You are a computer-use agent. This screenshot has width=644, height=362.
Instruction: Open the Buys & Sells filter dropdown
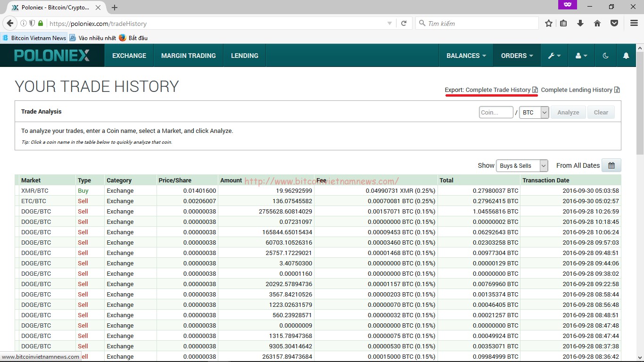[x=522, y=165]
